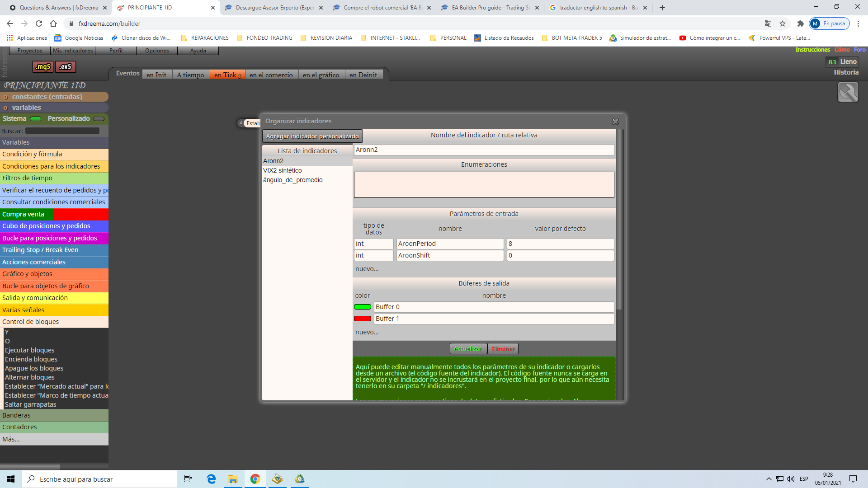The height and width of the screenshot is (488, 868).
Task: Open Instrucciones link
Action: pyautogui.click(x=813, y=50)
